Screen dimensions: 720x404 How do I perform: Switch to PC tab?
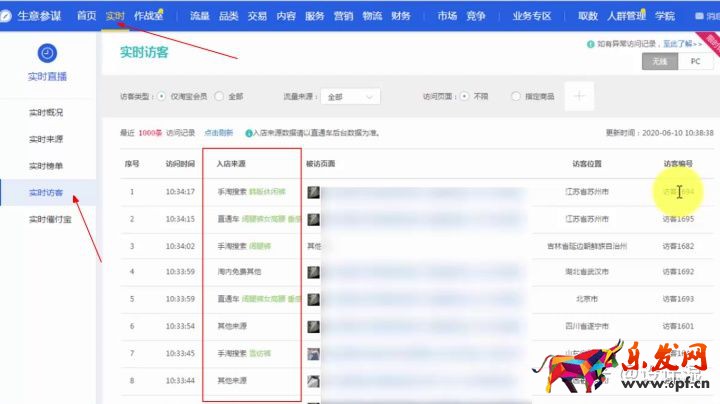(x=695, y=61)
